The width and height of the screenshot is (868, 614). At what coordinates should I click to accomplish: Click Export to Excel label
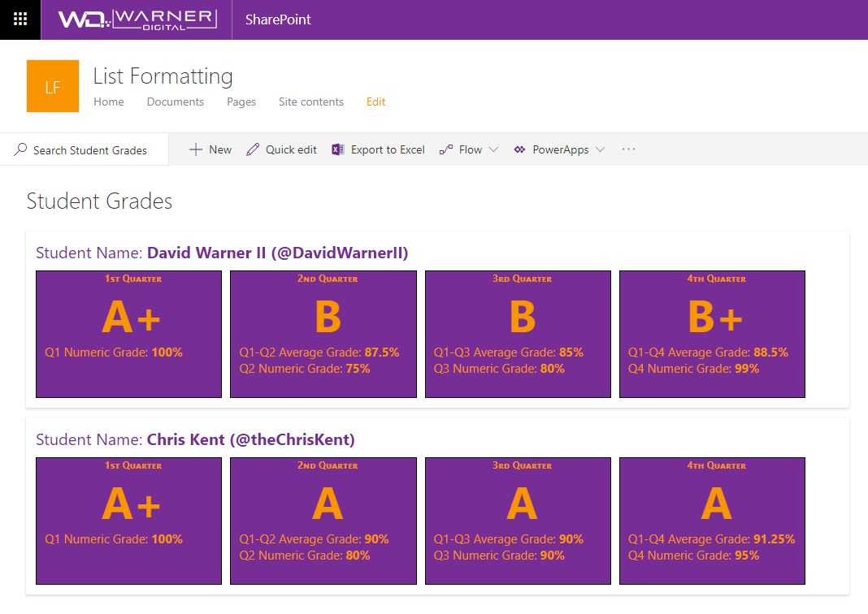[388, 149]
